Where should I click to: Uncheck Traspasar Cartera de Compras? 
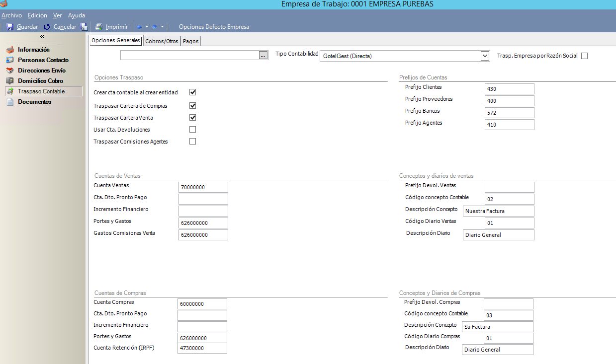pyautogui.click(x=193, y=106)
